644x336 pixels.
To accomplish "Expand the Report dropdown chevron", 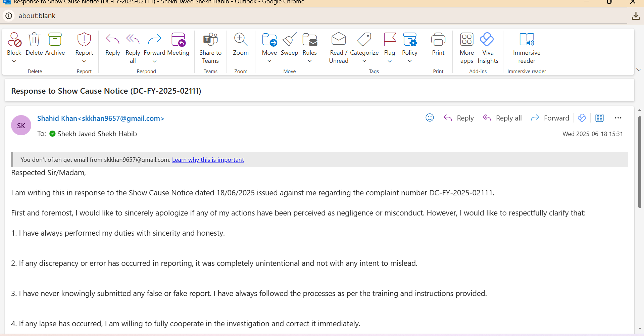I will [84, 61].
